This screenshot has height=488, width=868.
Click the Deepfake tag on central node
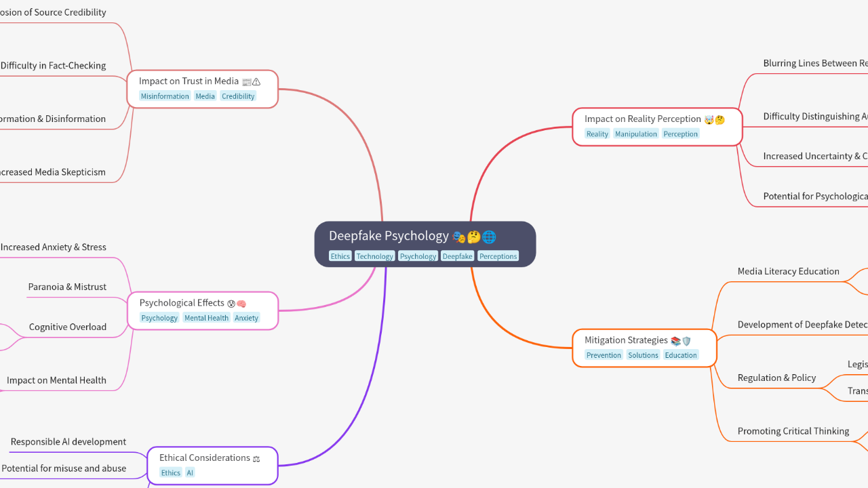458,256
